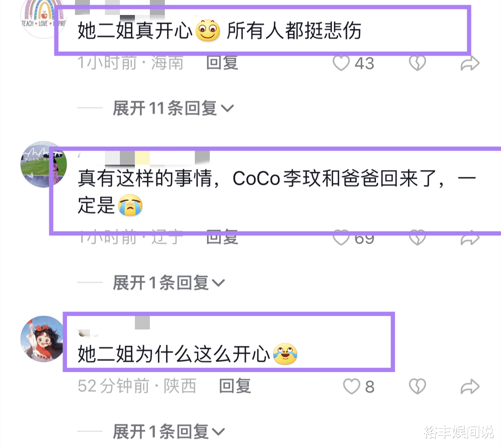Screen dimensions: 501x448
Task: Reply to the 52分钟前 Shaanxi comment
Action: pos(235,386)
